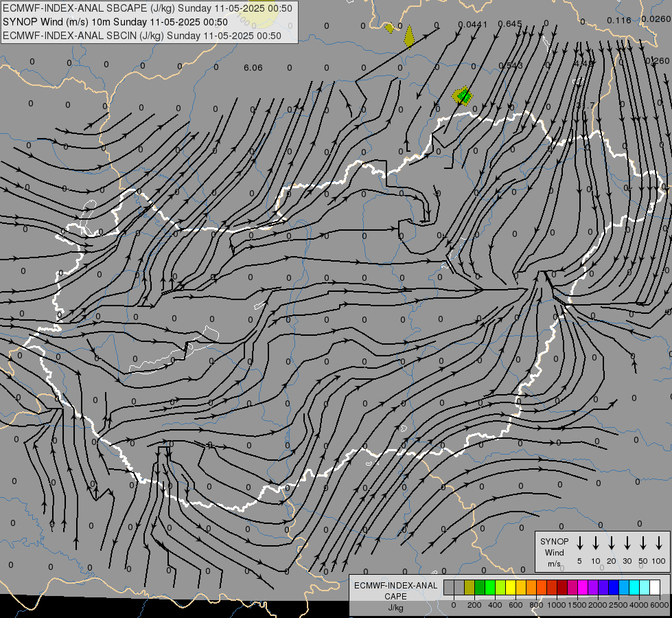The width and height of the screenshot is (672, 618).
Task: Select the bright cyan CAPE legend swatch
Action: [x=634, y=588]
